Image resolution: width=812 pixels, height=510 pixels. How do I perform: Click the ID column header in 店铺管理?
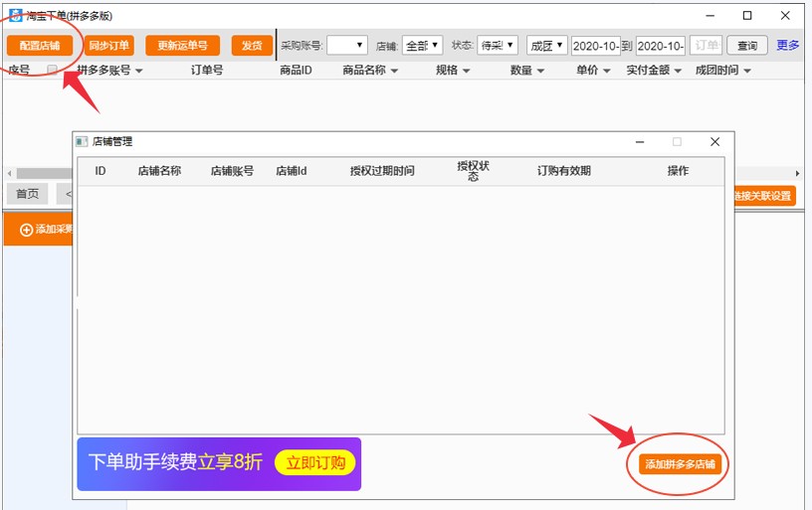click(100, 171)
